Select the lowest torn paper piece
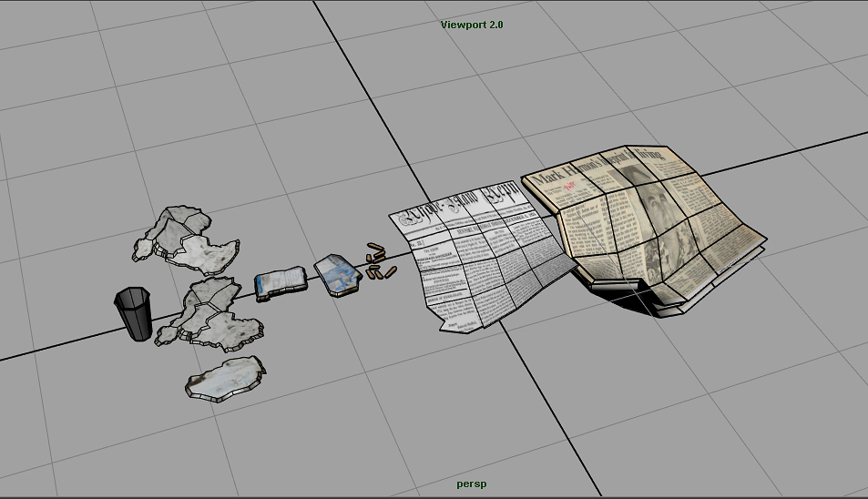Screen dimensions: 868x499 225,379
